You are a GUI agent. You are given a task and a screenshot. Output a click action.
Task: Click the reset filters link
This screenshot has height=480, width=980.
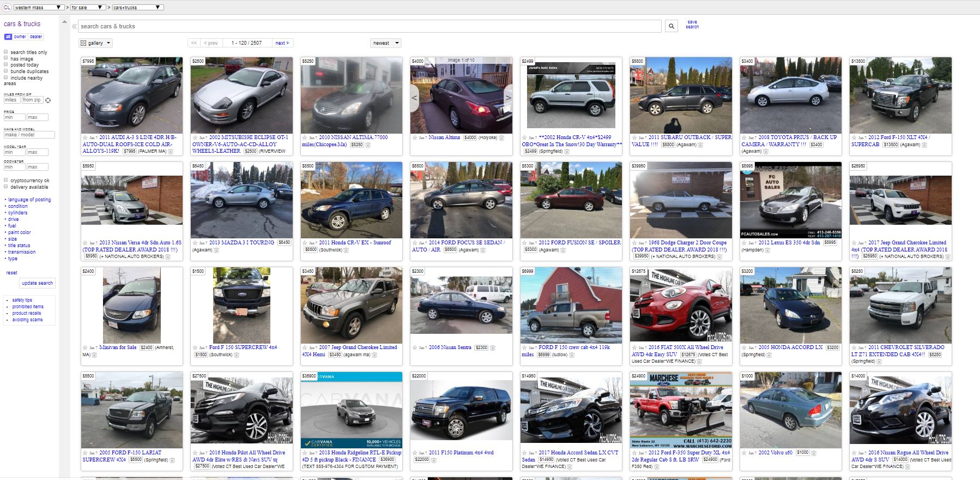click(x=11, y=273)
